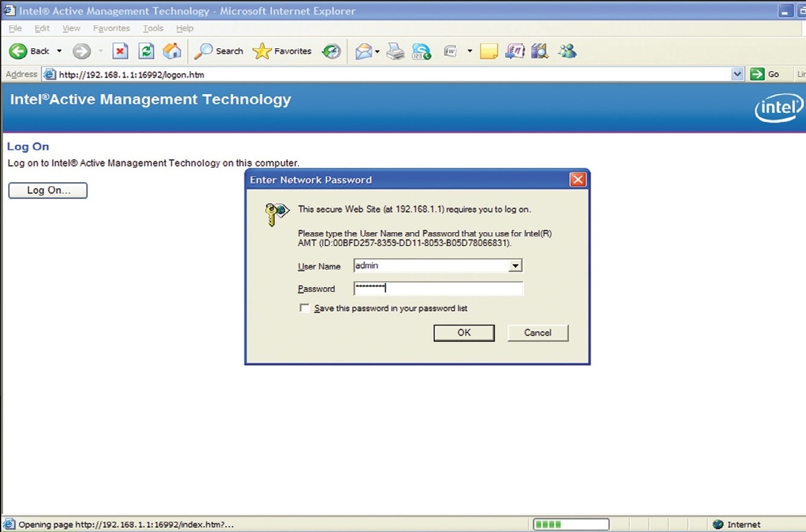Click the Log On... button
This screenshot has height=532, width=806.
[48, 191]
